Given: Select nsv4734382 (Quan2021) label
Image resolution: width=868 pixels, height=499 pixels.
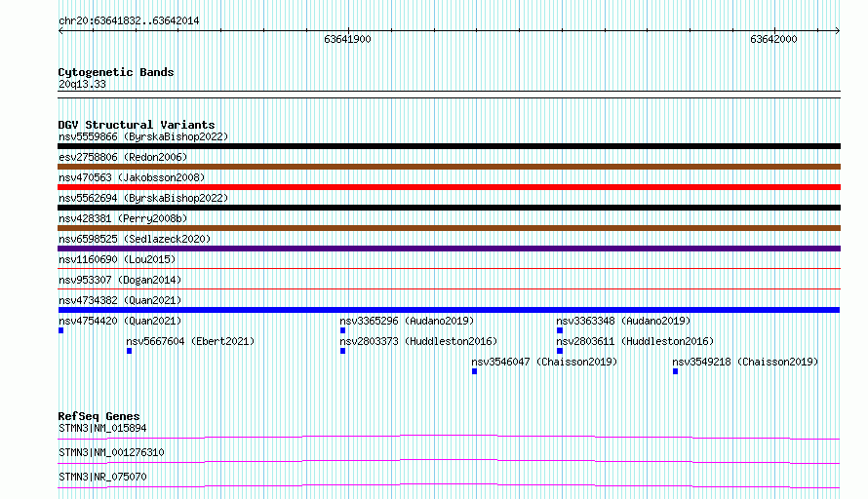Looking at the screenshot, I should [120, 300].
